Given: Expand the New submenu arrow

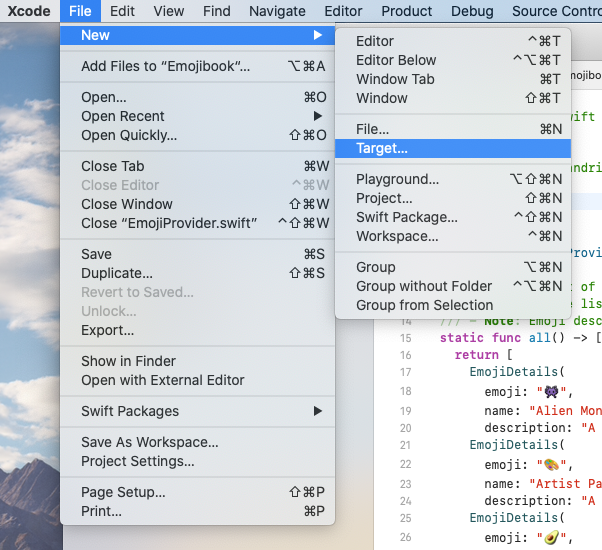Looking at the screenshot, I should 318,35.
